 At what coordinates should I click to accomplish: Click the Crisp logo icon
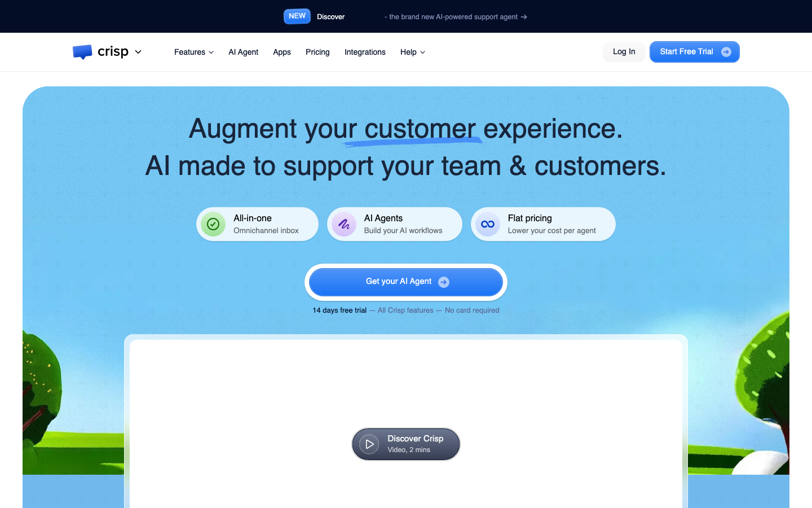point(82,52)
